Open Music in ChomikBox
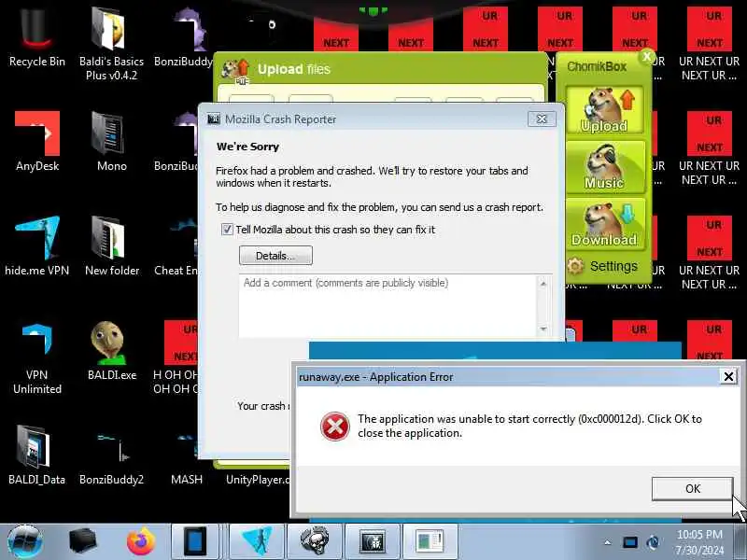 point(604,167)
